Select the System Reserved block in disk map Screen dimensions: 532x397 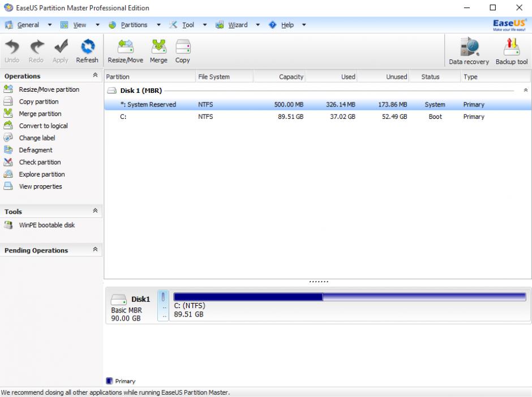[x=163, y=305]
